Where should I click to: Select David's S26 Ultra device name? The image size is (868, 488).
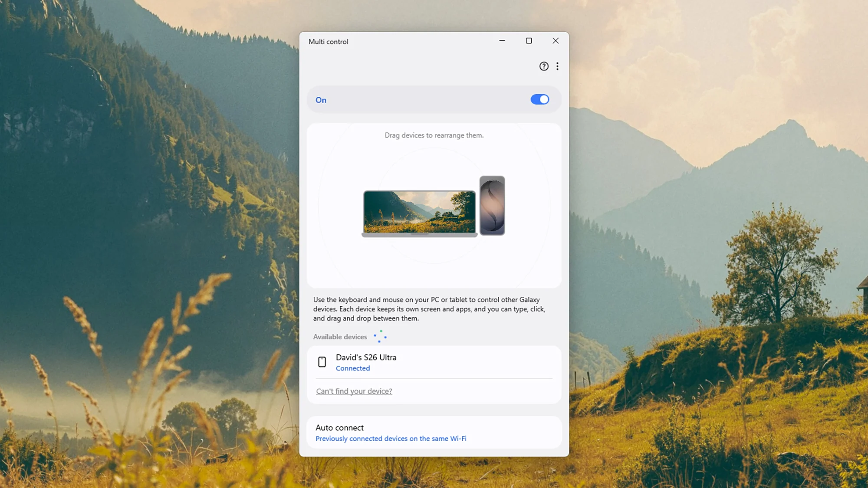[366, 357]
